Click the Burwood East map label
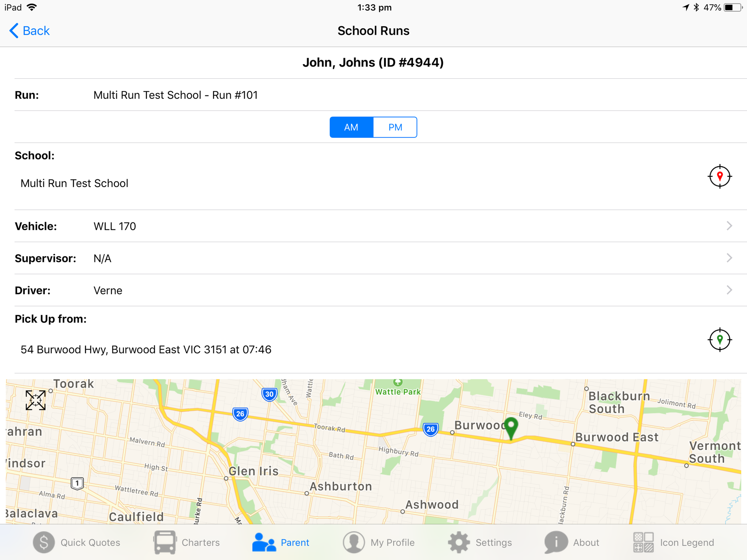 tap(617, 437)
